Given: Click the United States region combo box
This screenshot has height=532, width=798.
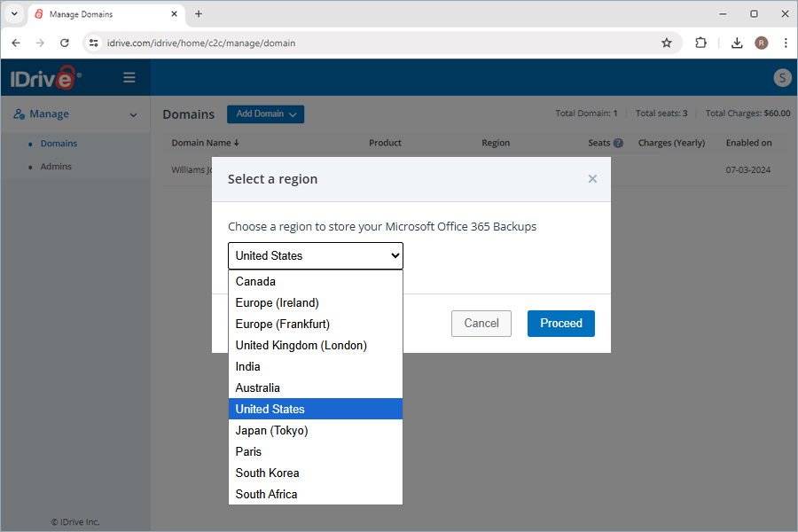Looking at the screenshot, I should pos(316,255).
